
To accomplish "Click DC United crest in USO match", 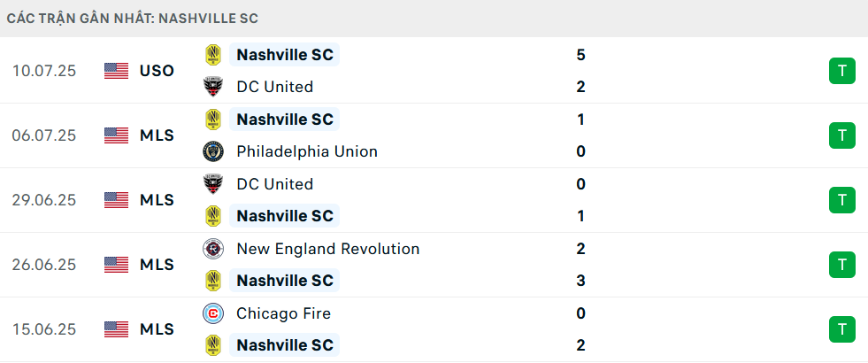I will click(x=213, y=87).
